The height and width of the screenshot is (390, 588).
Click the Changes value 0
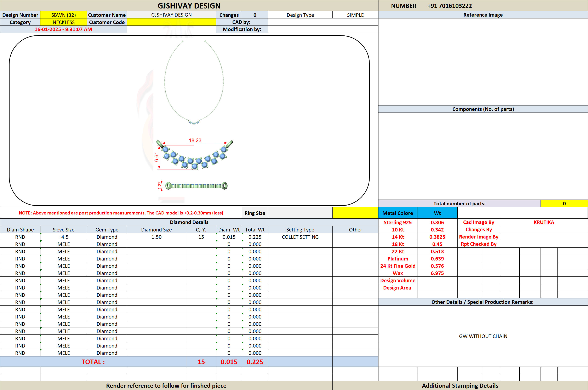point(255,15)
